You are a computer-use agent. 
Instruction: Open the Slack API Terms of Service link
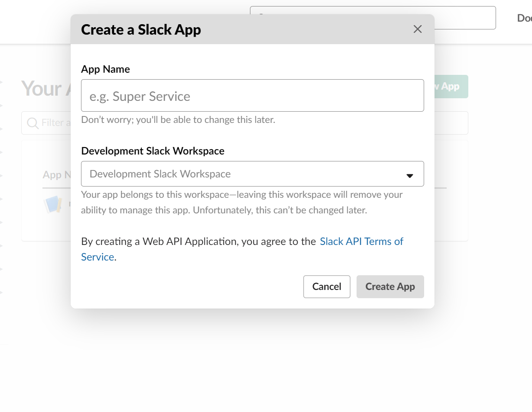click(362, 241)
